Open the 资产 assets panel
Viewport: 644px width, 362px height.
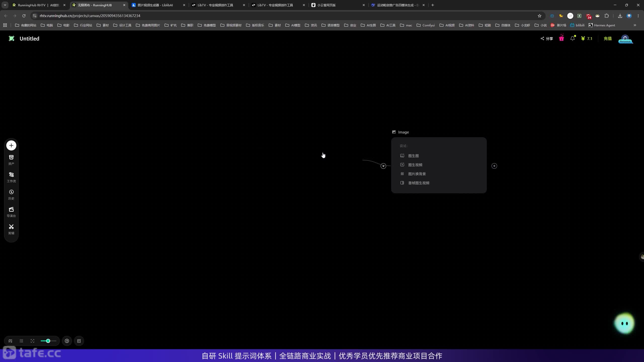pyautogui.click(x=11, y=160)
